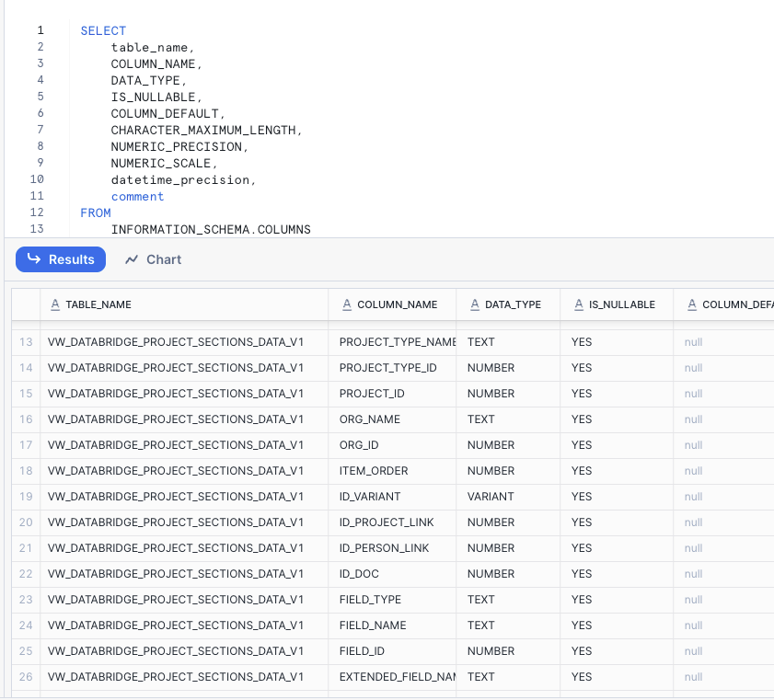The height and width of the screenshot is (700, 774).
Task: Select the ID_VARIANT cell in row 19
Action: click(x=385, y=496)
